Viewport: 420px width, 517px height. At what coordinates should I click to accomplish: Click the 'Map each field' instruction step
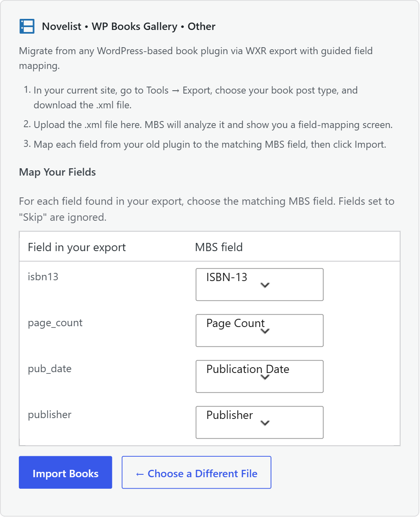click(210, 144)
